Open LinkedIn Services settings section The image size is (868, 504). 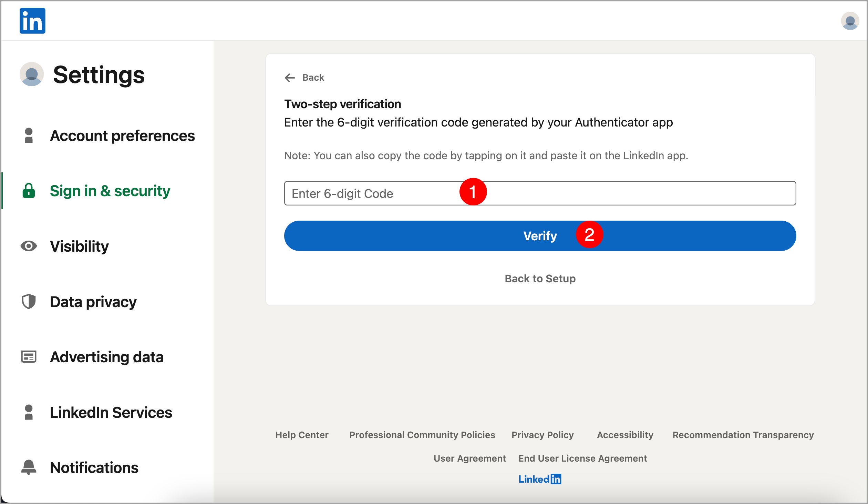click(x=111, y=413)
